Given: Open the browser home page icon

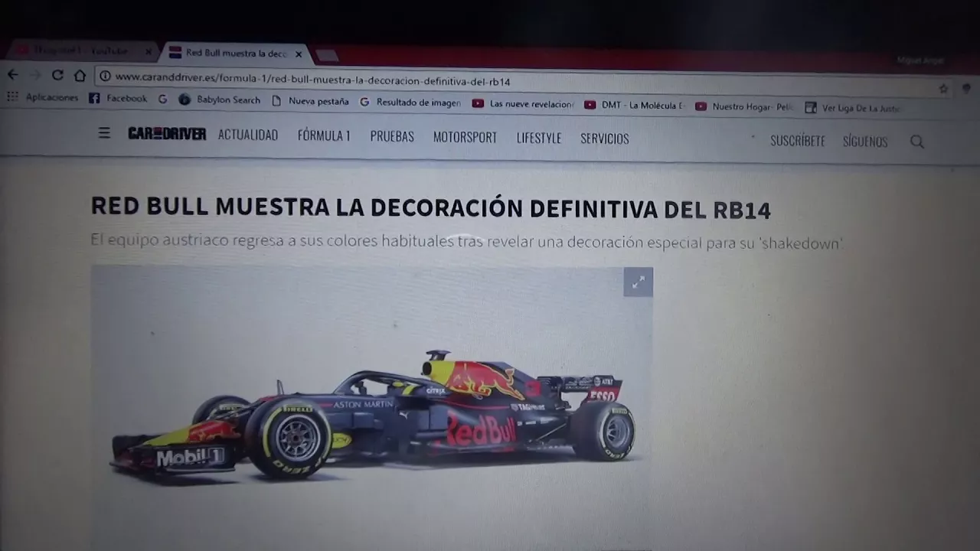Looking at the screenshot, I should 80,75.
